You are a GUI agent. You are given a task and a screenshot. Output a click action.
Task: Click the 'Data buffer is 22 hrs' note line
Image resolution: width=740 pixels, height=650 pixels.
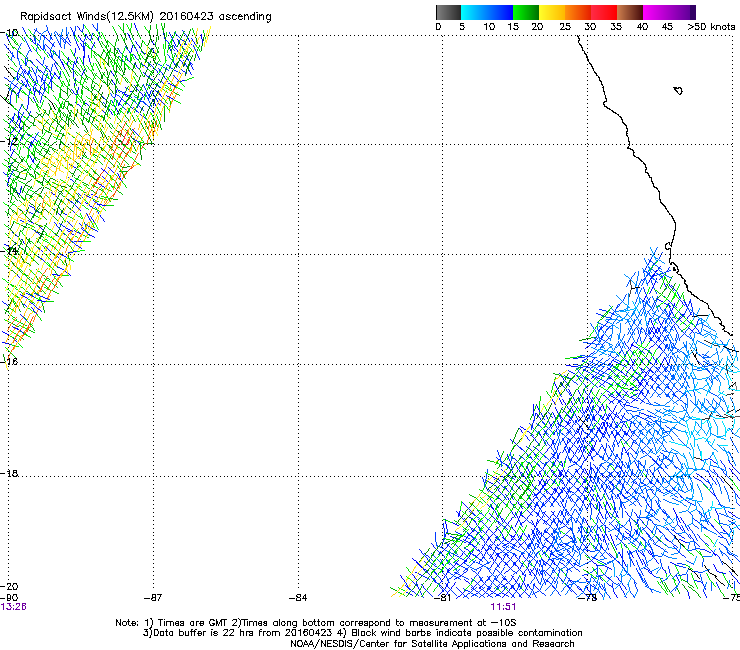(362, 633)
